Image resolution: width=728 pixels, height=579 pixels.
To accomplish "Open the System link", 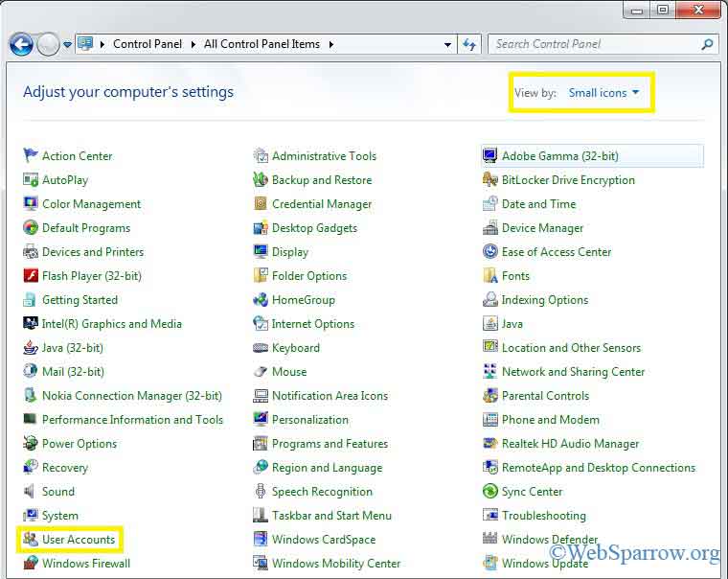I will coord(60,516).
